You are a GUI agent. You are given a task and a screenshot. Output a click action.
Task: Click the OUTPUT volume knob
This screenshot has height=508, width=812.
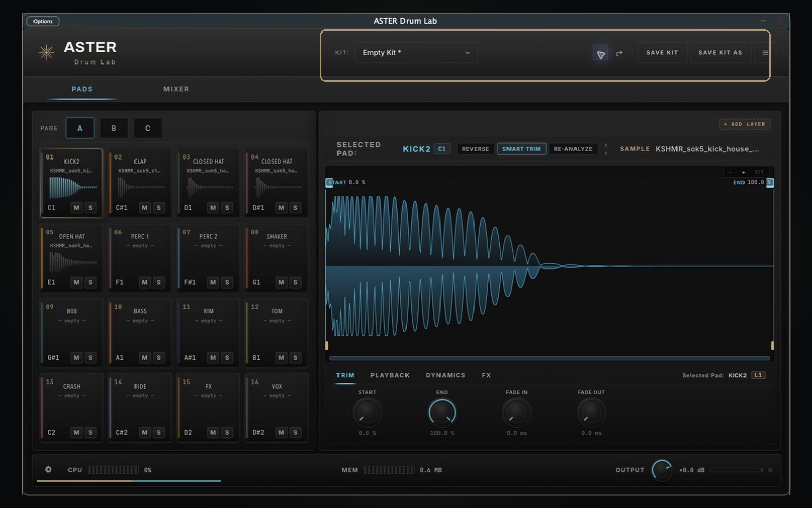point(662,470)
